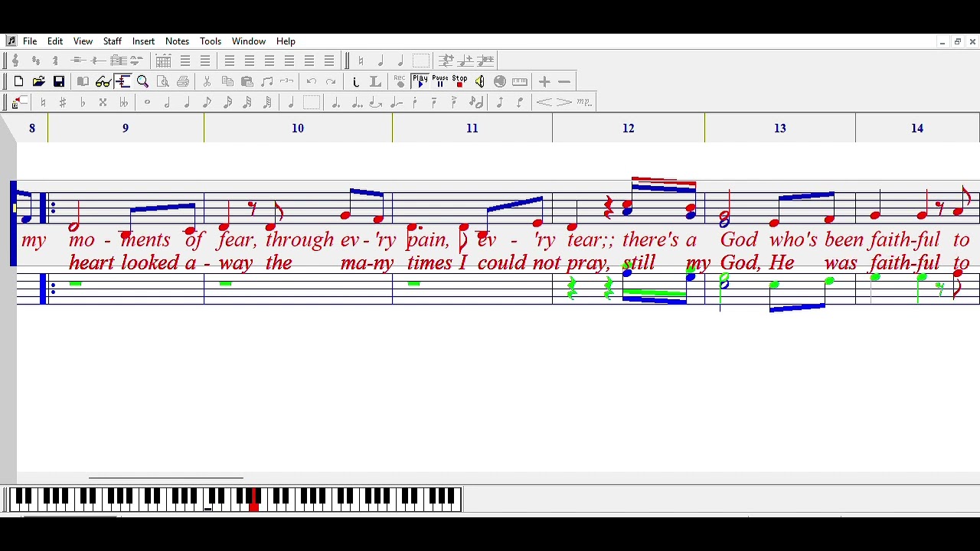The image size is (980, 551).
Task: Click the lyric word "through"
Action: [x=301, y=240]
